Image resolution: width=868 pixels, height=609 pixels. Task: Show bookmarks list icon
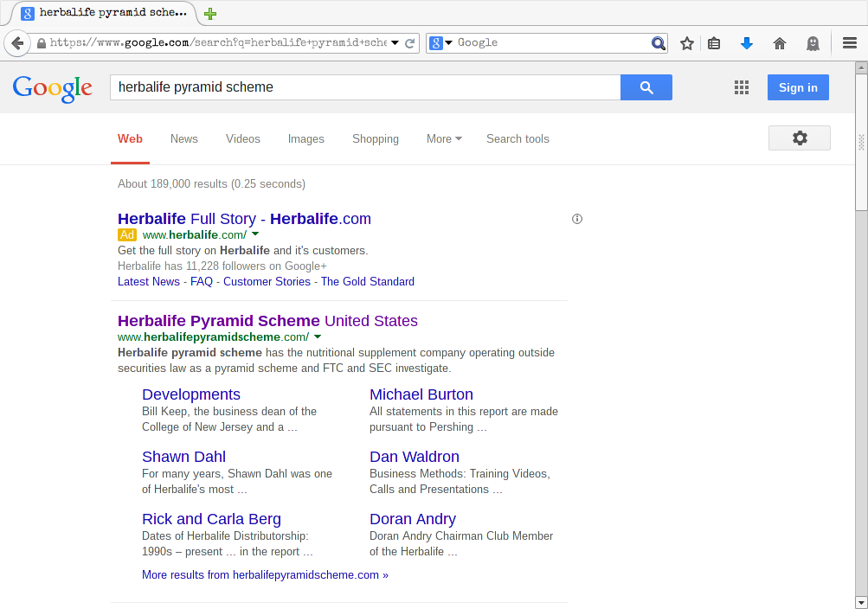tap(714, 43)
